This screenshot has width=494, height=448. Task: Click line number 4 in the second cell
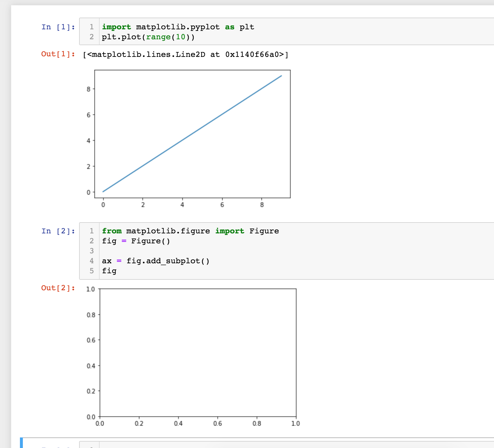point(91,261)
